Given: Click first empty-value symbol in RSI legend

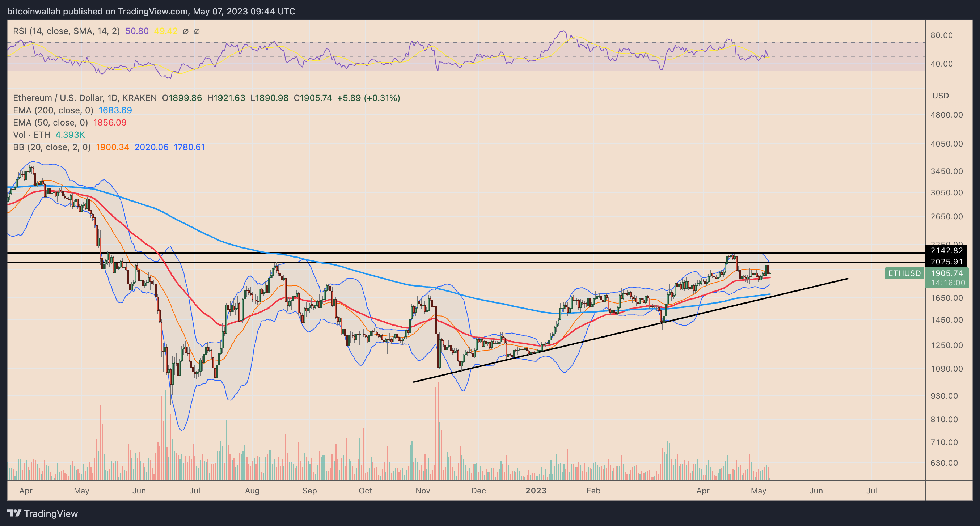Looking at the screenshot, I should pos(186,31).
